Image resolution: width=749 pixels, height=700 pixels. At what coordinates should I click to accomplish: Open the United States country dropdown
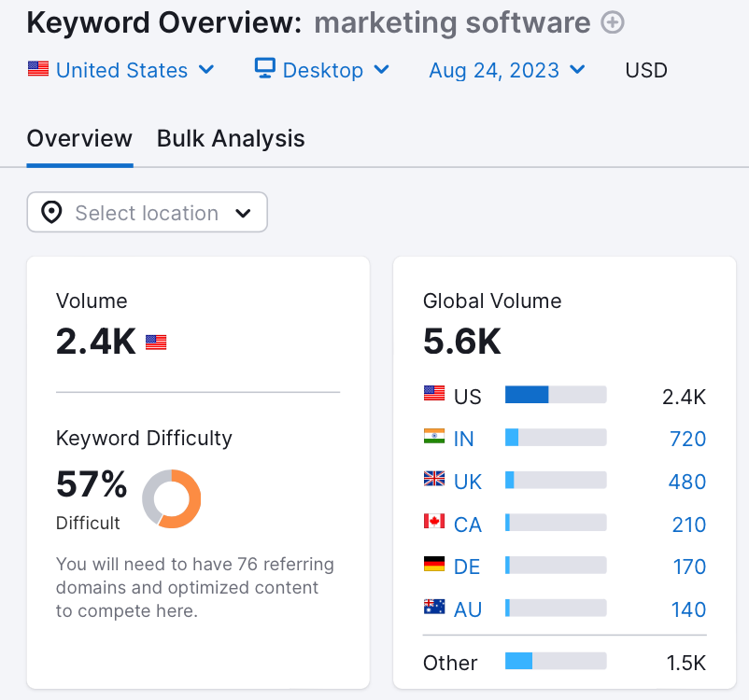[x=121, y=70]
